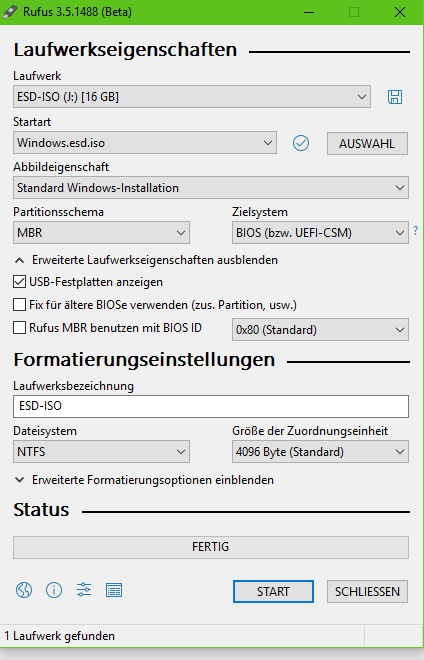Click the AUSWAHL button
Viewport: 424px width, 660px height.
pos(367,144)
